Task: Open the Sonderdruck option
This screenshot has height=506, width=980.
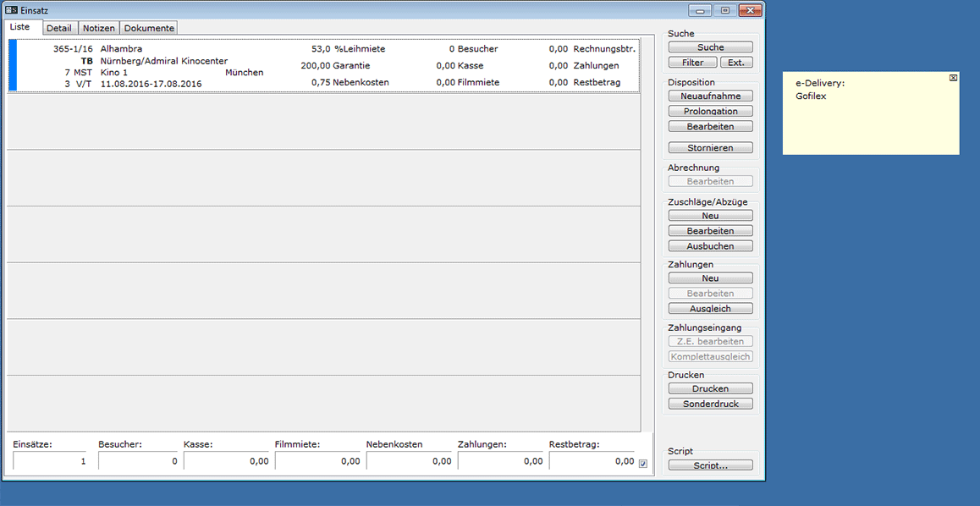Action: click(710, 404)
